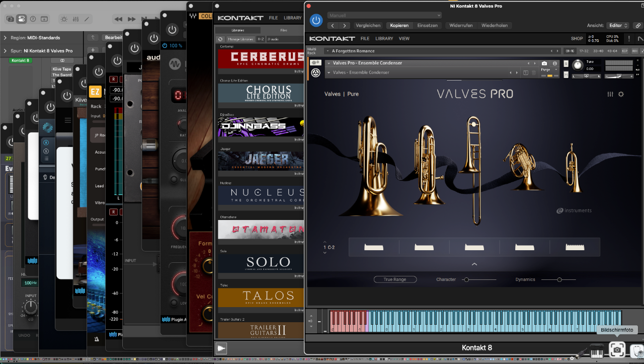Click the Einsetzen button
Screen dimensions: 644x364
click(x=428, y=25)
